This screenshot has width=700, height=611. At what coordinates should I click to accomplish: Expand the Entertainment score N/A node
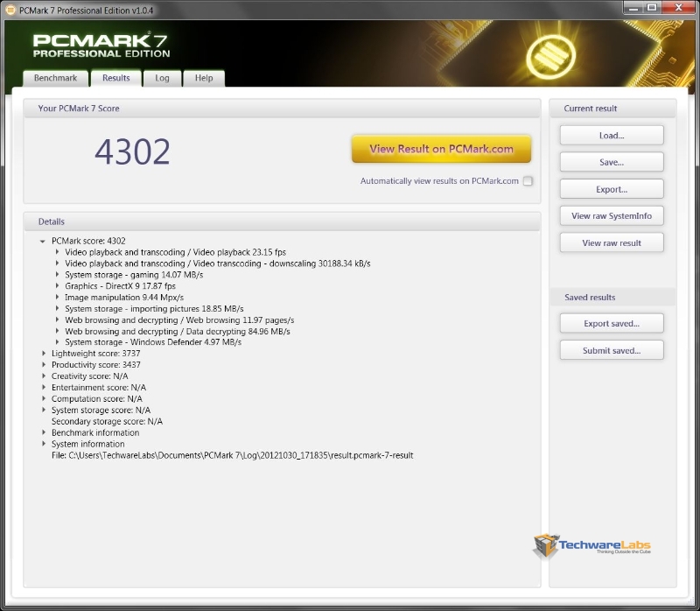(44, 387)
